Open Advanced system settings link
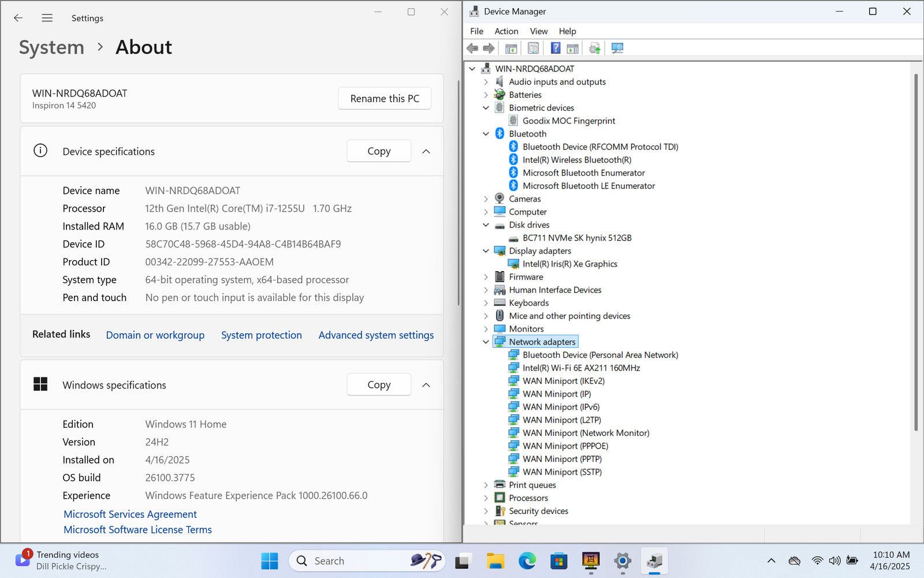 [x=376, y=335]
